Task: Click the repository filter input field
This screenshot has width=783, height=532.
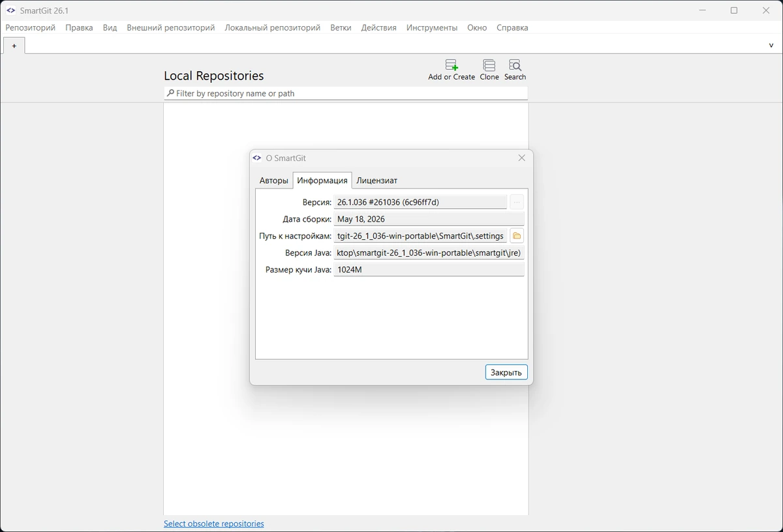Action: click(x=346, y=93)
